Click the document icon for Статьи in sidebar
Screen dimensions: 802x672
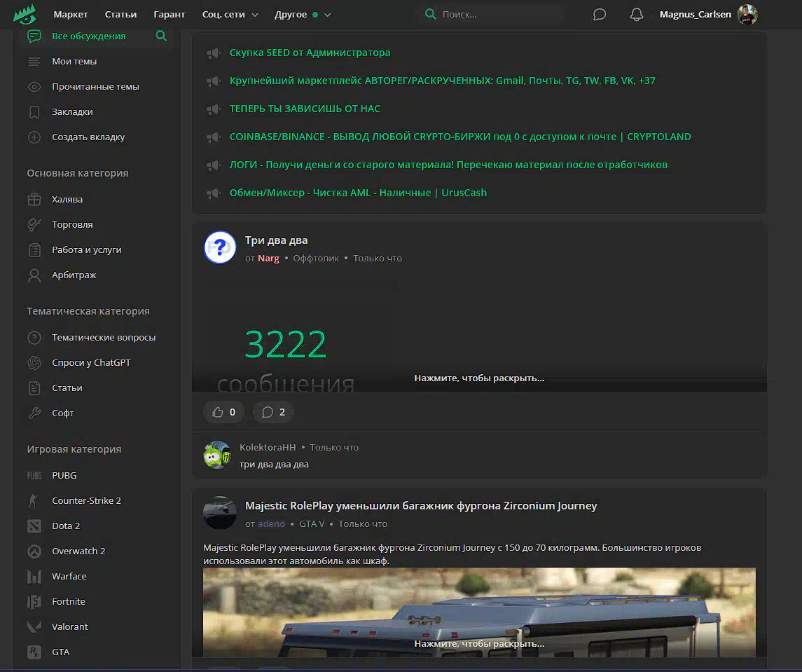coord(34,388)
